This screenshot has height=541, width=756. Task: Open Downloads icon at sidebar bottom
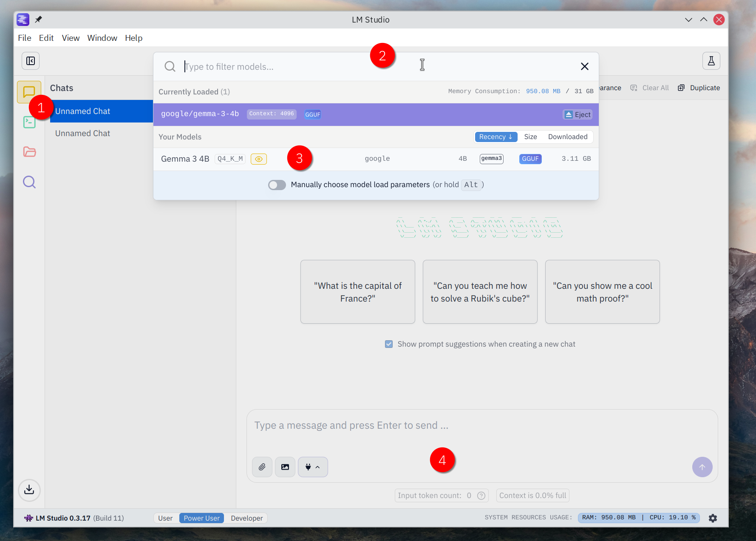click(x=29, y=490)
